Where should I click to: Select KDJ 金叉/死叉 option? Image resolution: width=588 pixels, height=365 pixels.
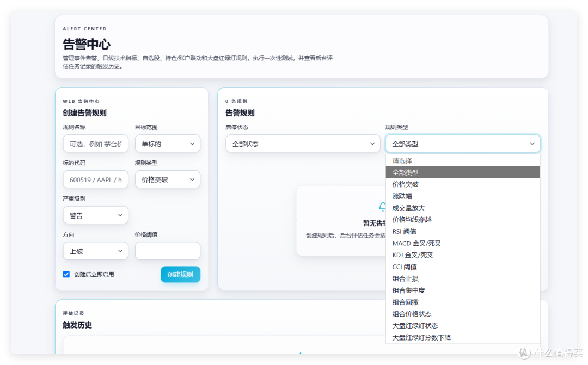tap(463, 255)
